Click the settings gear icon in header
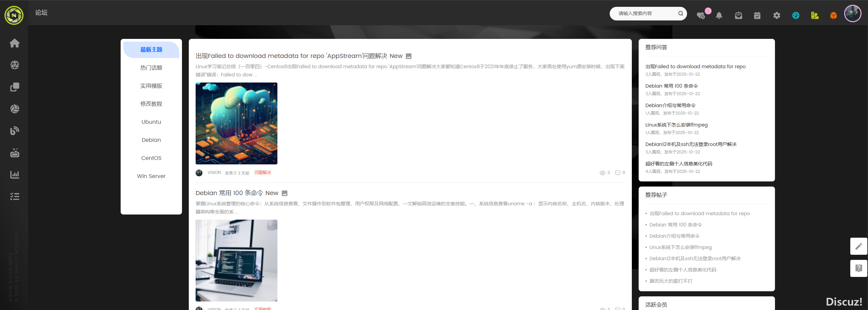This screenshot has height=310, width=868. coord(777,15)
